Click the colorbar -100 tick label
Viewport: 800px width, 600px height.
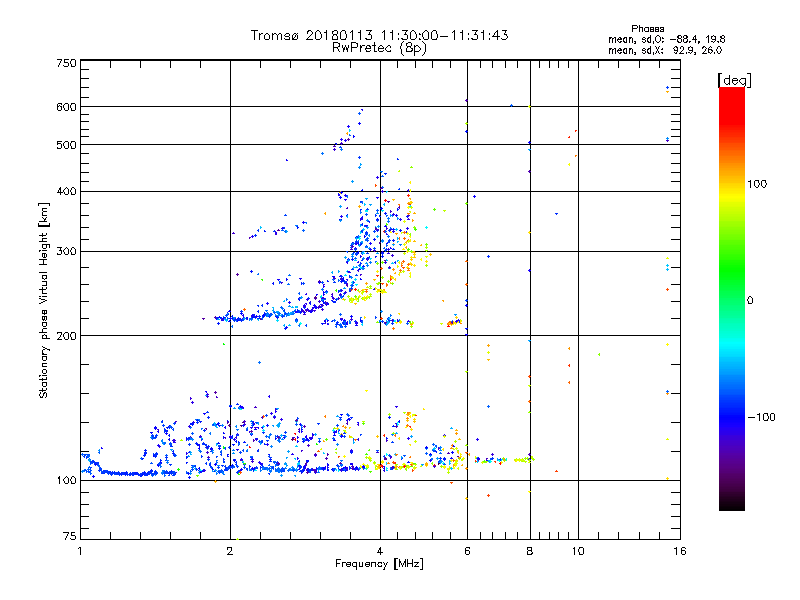tap(762, 417)
